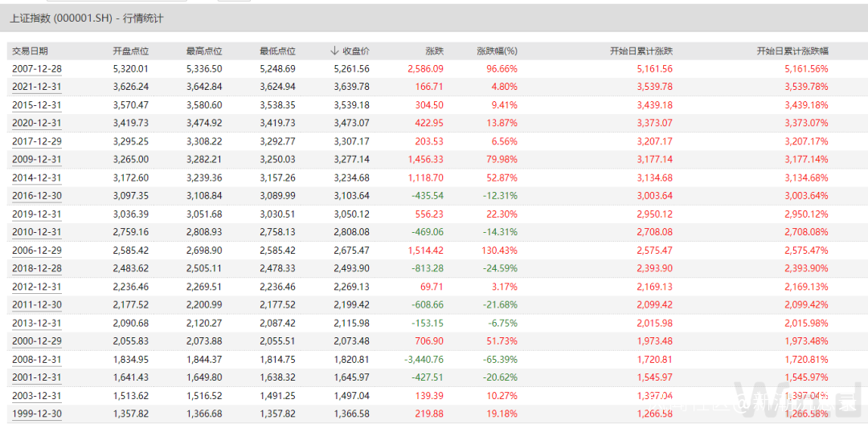Click the down arrow sort indicator beside 收盘价
This screenshot has height=424, width=868.
[x=334, y=51]
